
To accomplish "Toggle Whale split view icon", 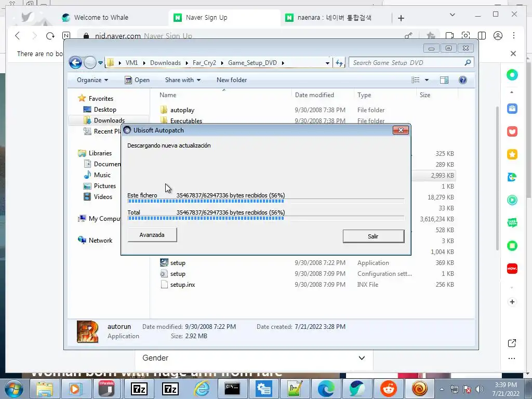I will click(482, 35).
